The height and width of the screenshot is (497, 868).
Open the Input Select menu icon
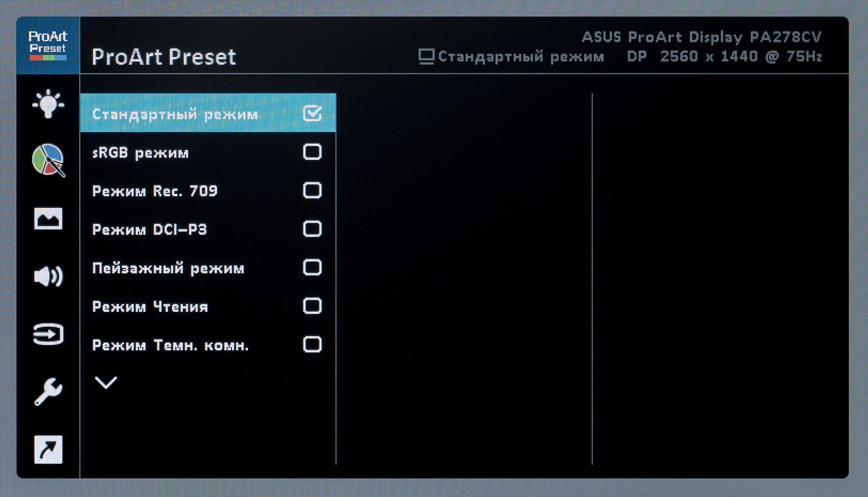[48, 334]
